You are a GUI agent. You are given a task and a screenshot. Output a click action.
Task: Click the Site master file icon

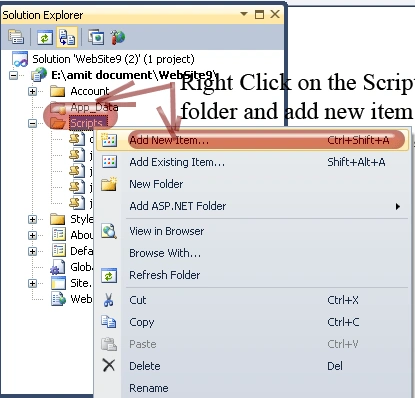click(x=58, y=283)
